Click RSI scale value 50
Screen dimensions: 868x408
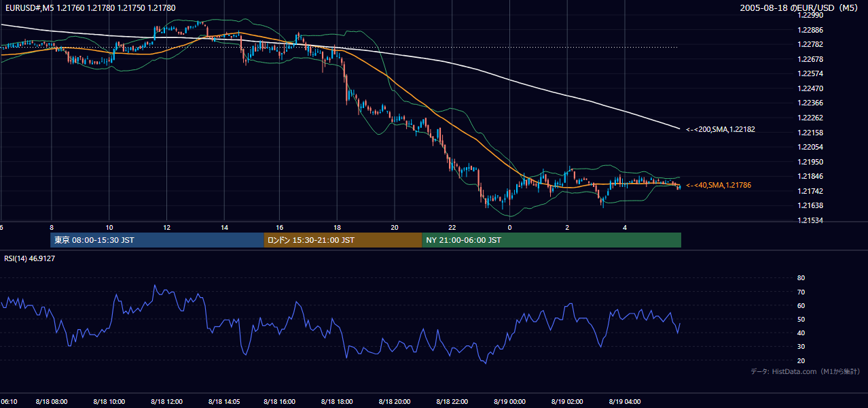[801, 319]
